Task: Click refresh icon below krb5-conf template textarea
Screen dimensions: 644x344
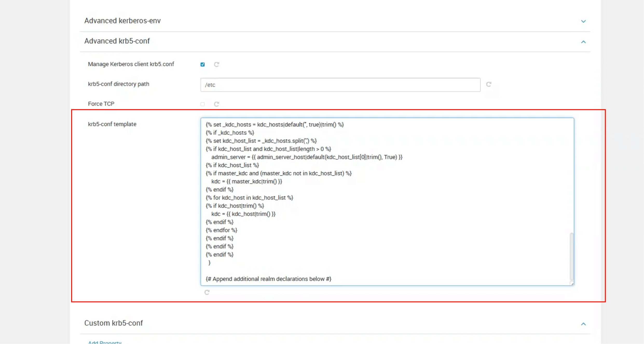Action: (207, 293)
